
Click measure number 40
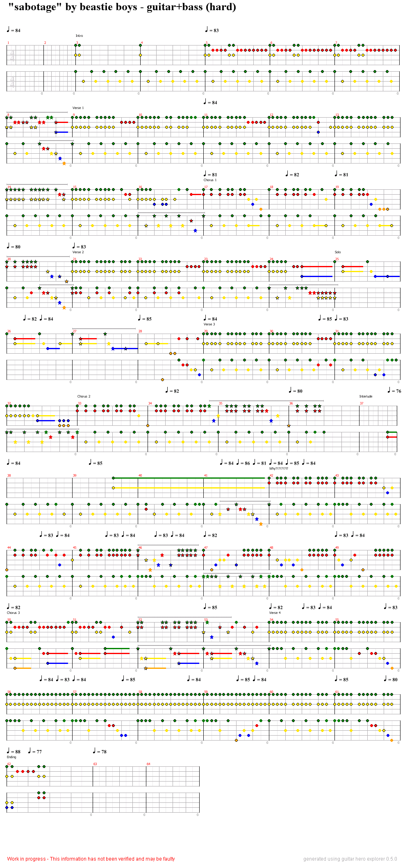pyautogui.click(x=140, y=475)
